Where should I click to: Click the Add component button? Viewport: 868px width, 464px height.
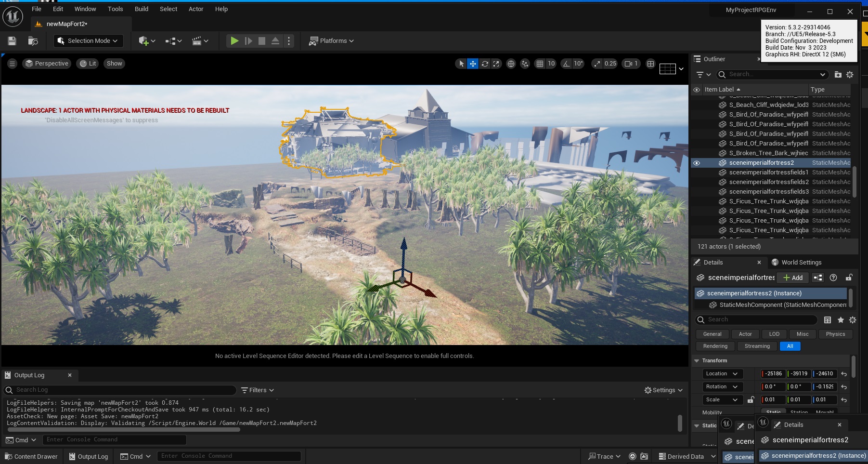click(793, 278)
